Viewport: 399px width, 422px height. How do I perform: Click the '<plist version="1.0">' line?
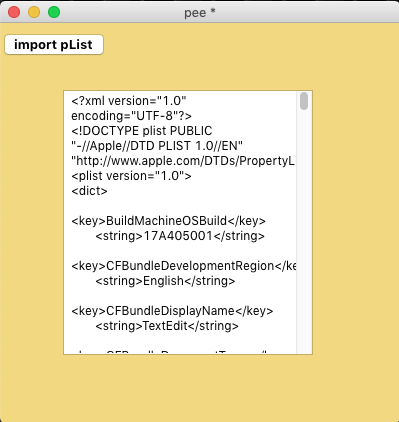131,176
